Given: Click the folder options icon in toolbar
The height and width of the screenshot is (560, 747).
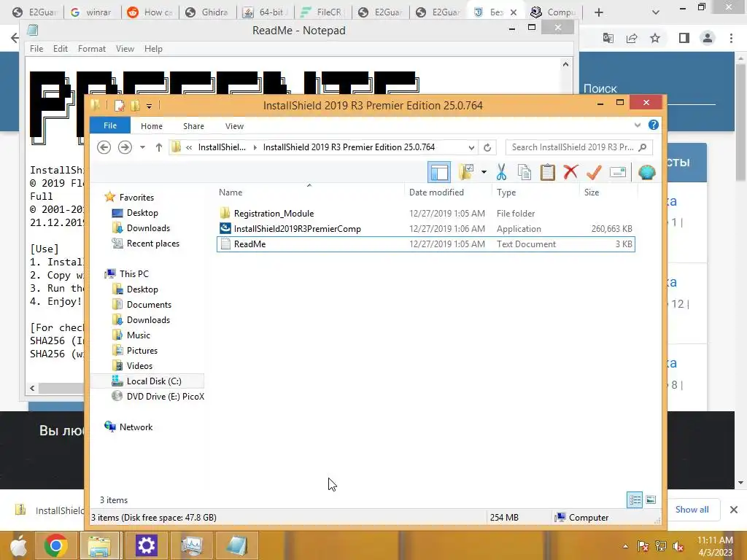Looking at the screenshot, I should (466, 172).
